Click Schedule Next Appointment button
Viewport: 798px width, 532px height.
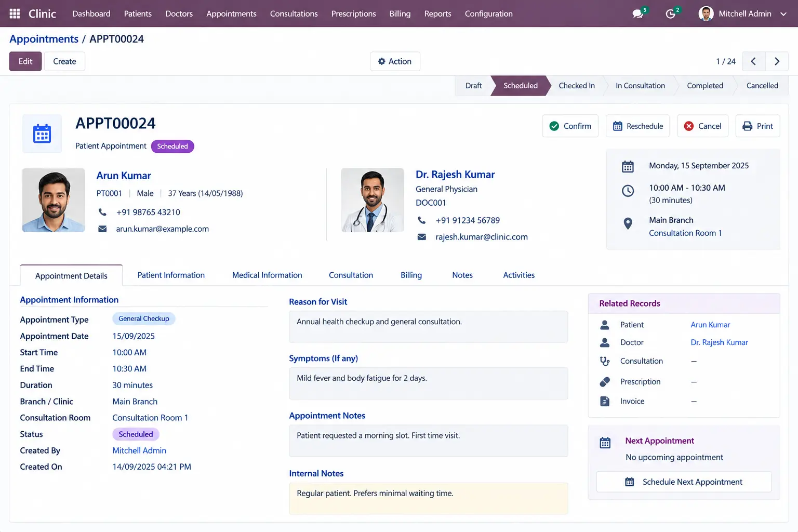684,482
